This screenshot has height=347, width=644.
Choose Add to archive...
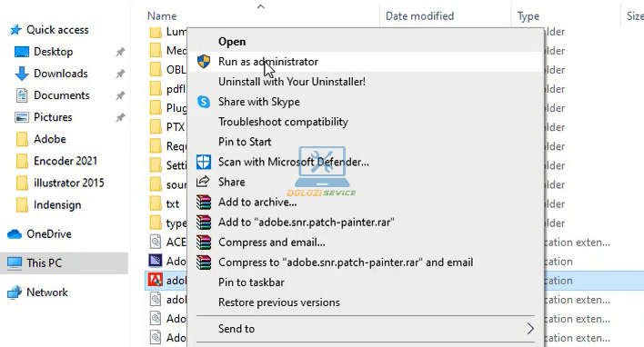pyautogui.click(x=257, y=203)
